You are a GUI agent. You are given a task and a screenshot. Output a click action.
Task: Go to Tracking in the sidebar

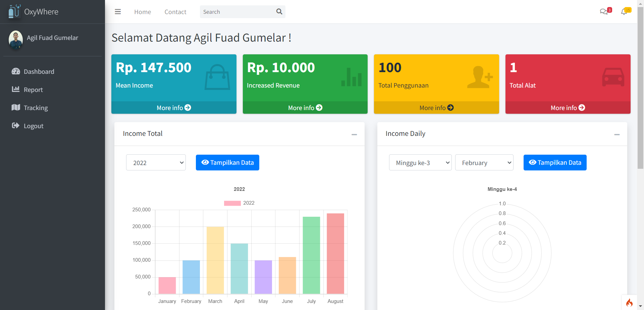[x=36, y=108]
